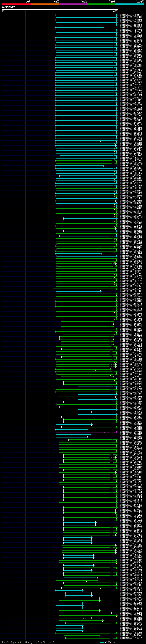
Task: Select label UniRef100_A5B9V1
Action: 131,47
